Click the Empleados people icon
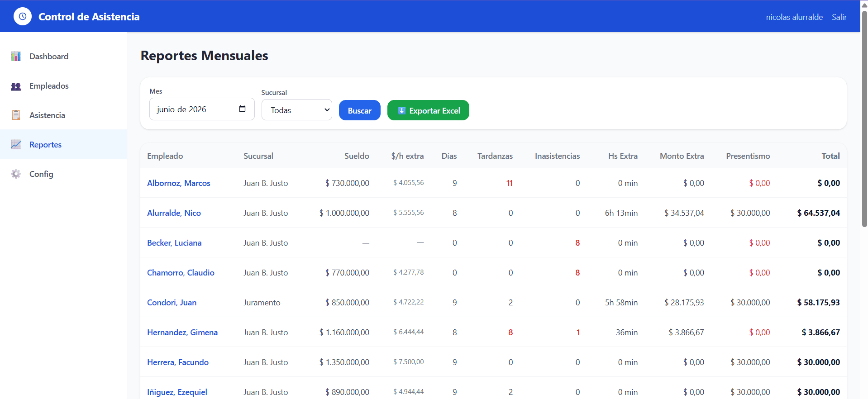This screenshot has height=399, width=868. pos(16,86)
